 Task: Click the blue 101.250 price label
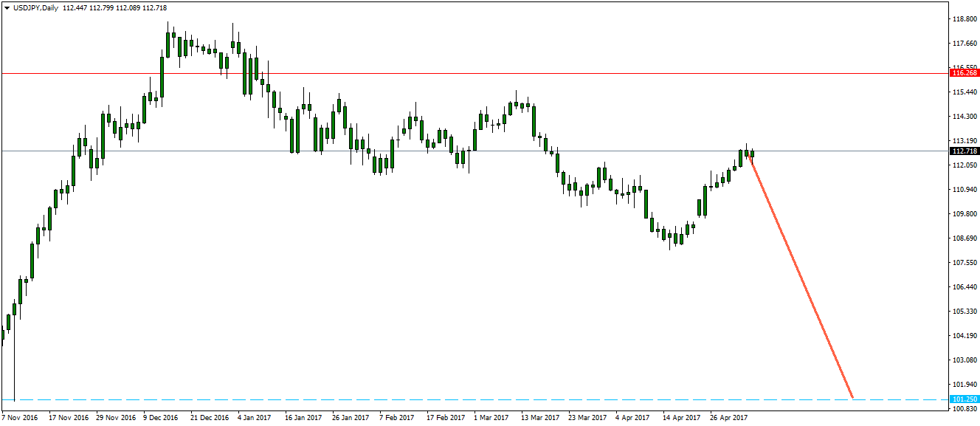pyautogui.click(x=965, y=399)
